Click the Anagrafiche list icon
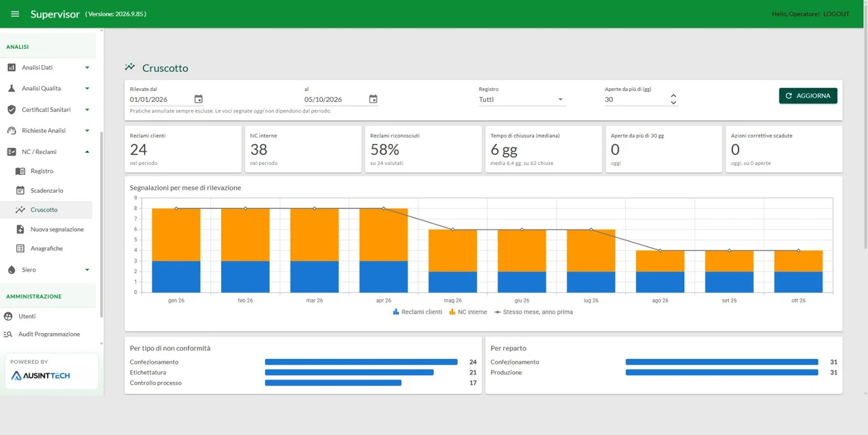Image resolution: width=868 pixels, height=435 pixels. pyautogui.click(x=20, y=248)
